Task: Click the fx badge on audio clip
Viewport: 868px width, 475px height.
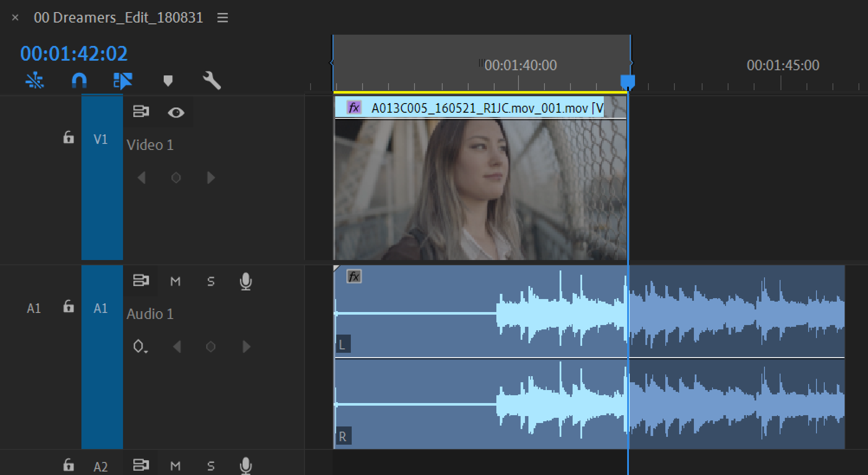Action: click(354, 277)
